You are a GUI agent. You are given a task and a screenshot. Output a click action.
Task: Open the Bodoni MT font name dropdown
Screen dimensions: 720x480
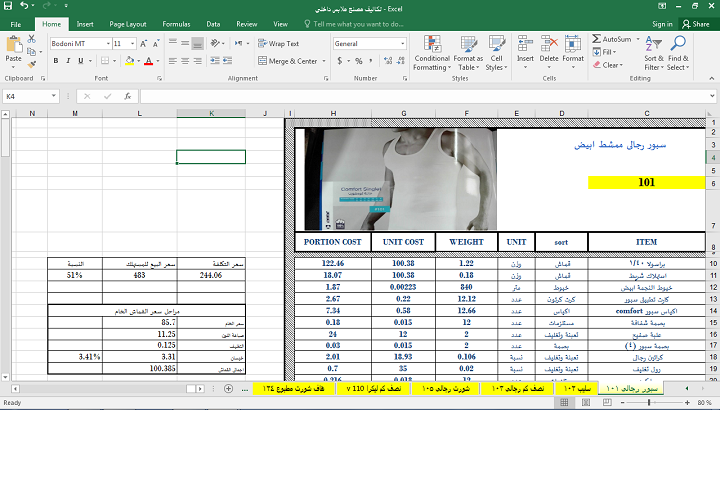(x=109, y=44)
